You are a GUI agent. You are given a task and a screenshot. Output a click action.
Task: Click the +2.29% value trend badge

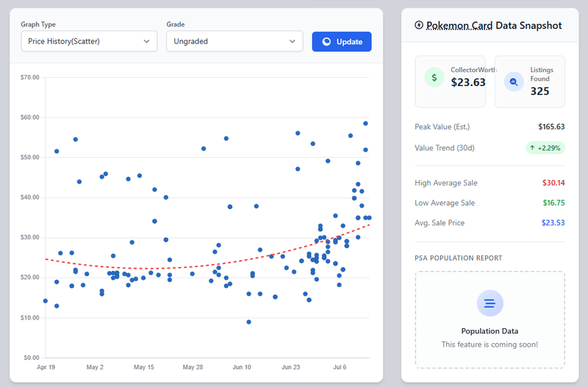(x=545, y=148)
